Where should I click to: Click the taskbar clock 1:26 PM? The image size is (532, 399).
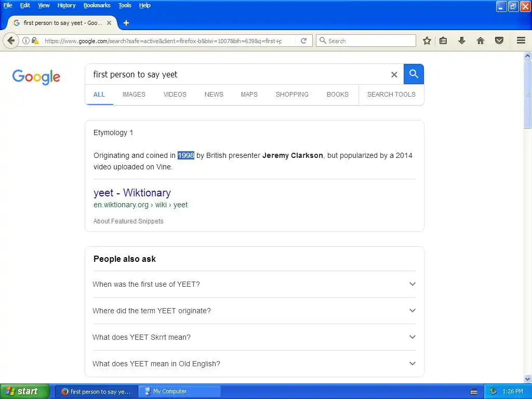[513, 391]
